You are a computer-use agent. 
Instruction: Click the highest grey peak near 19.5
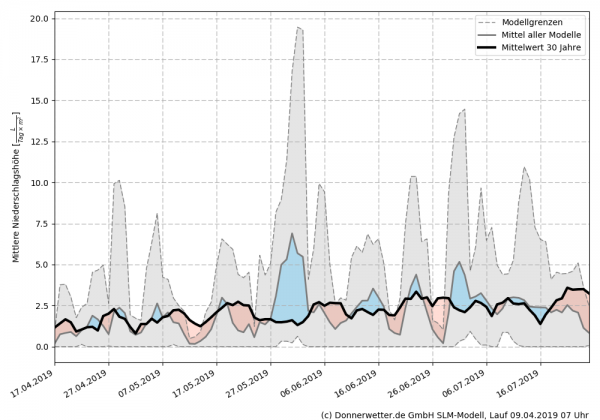point(299,29)
